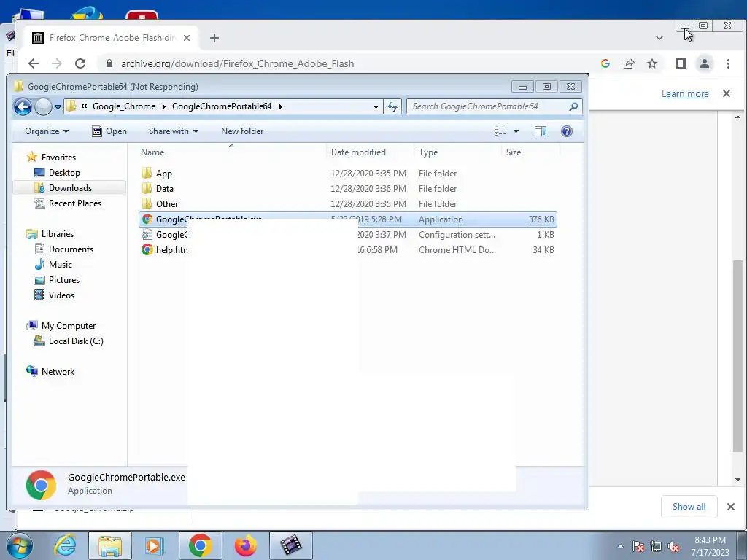The image size is (747, 560).
Task: Open Explorer help icon
Action: (x=566, y=131)
